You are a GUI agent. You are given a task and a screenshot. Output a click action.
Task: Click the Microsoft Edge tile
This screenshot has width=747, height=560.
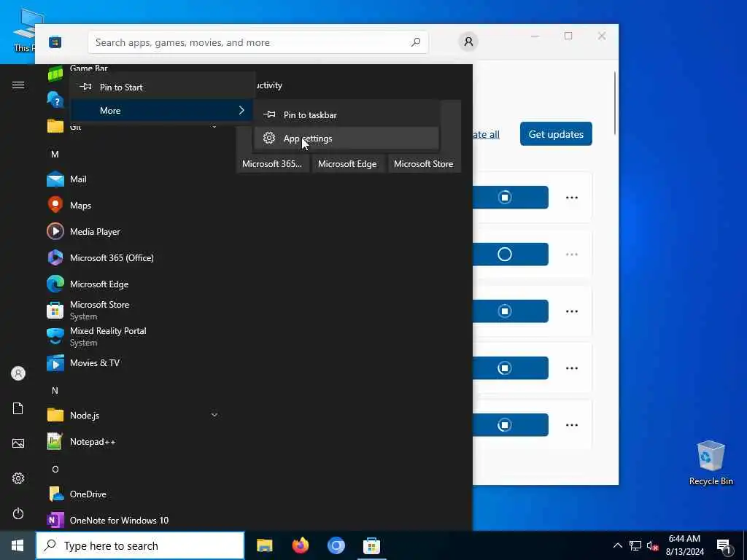(347, 164)
